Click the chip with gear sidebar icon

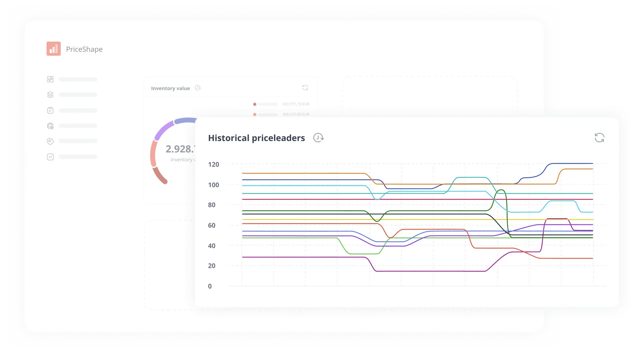[x=50, y=126]
